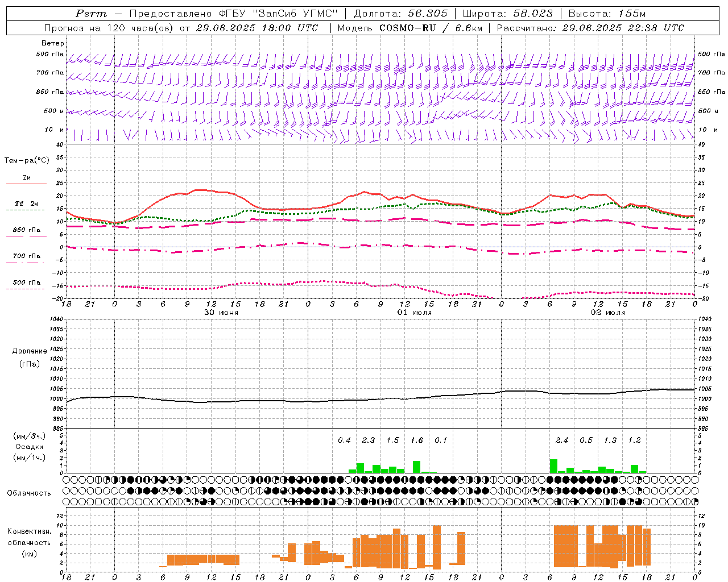Select the "Тем-ра(°C)" temperature panel label

(x=27, y=161)
